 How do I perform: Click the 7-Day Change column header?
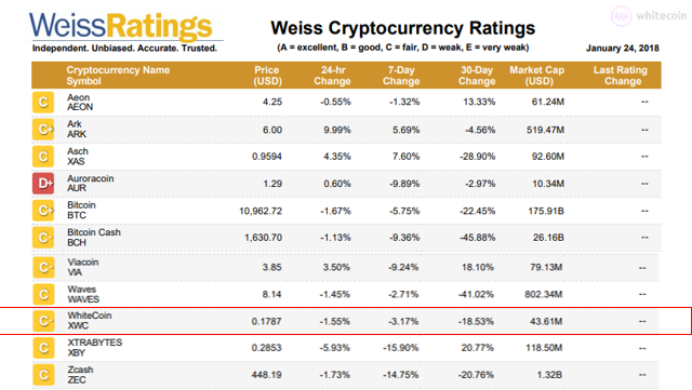[401, 75]
